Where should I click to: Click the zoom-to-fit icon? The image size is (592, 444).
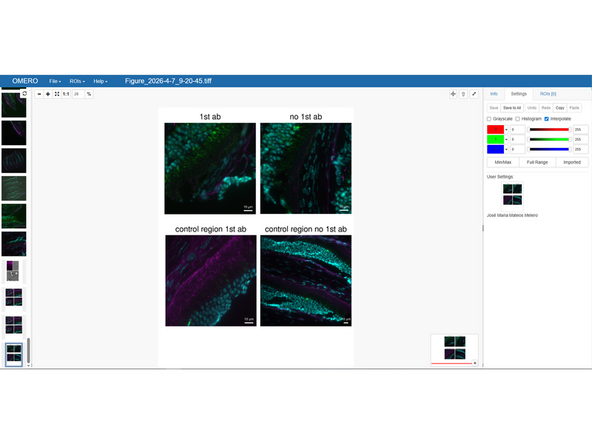click(x=57, y=94)
